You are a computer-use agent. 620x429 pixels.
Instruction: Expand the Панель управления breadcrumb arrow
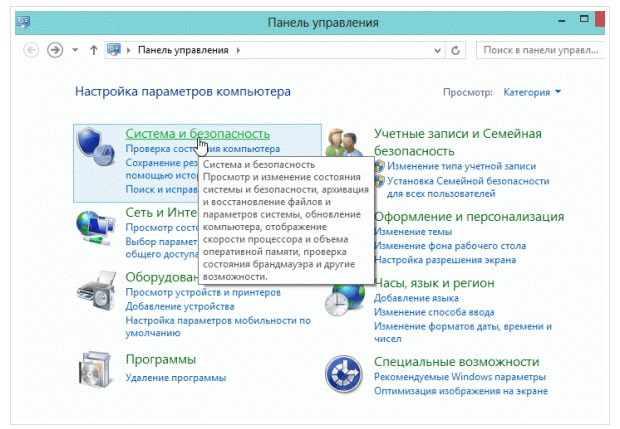tap(238, 49)
